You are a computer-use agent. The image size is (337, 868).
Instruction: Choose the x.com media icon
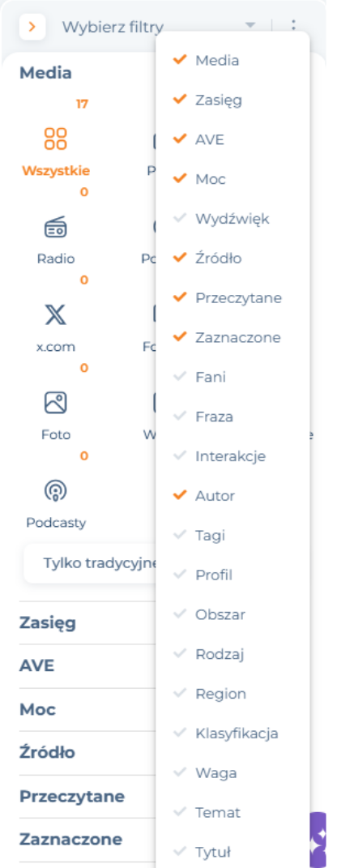tap(55, 315)
